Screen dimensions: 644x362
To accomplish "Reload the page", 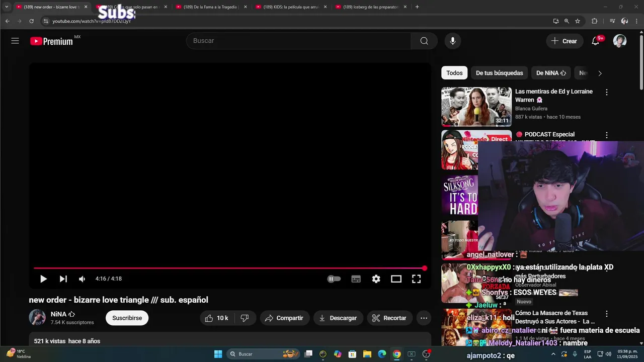I will pyautogui.click(x=31, y=21).
